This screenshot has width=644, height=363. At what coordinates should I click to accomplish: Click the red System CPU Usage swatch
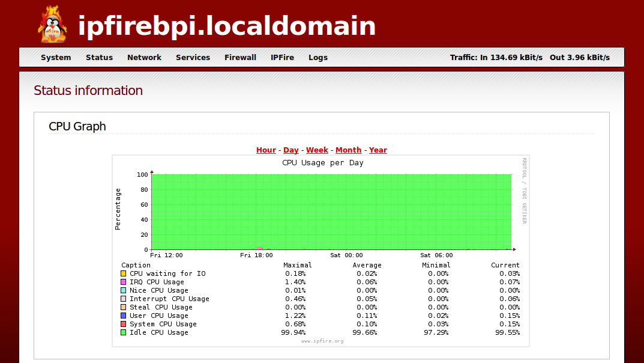[x=123, y=324]
